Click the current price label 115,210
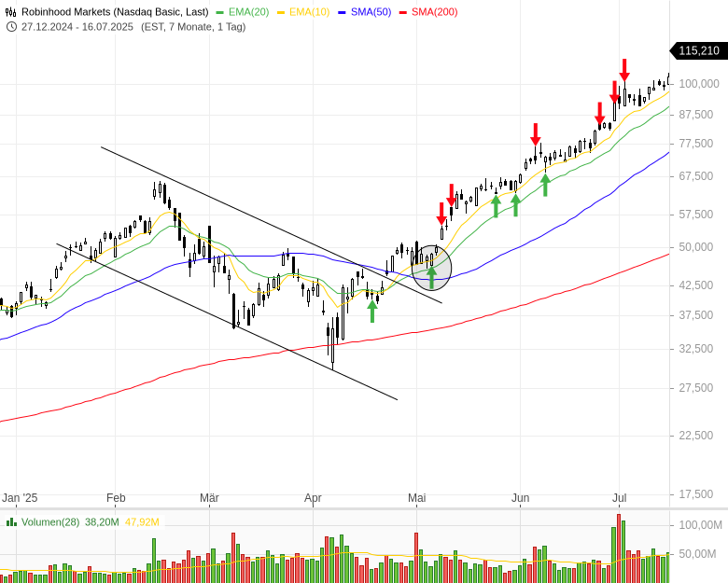Viewport: 728px width, 583px height. (699, 51)
